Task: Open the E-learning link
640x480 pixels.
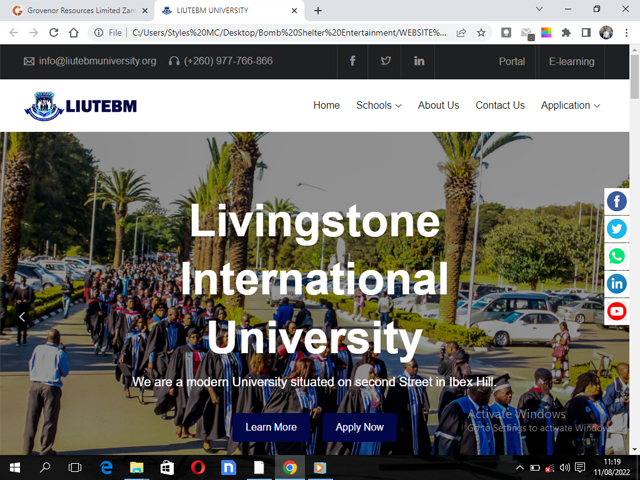Action: coord(571,62)
